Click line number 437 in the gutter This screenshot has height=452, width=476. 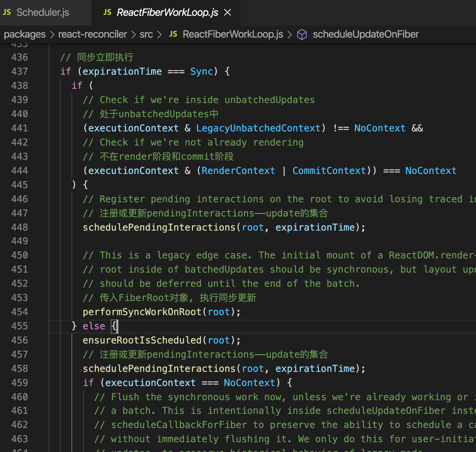[x=20, y=71]
